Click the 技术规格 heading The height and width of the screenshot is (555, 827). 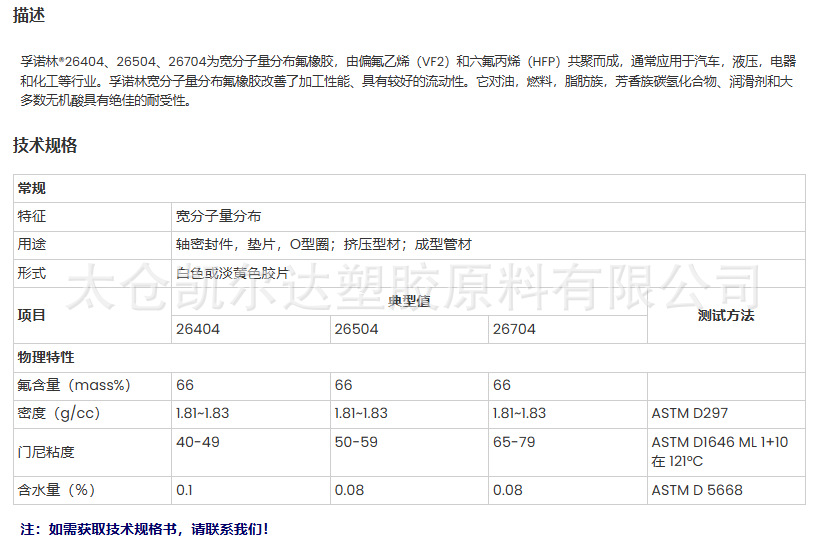click(x=45, y=145)
